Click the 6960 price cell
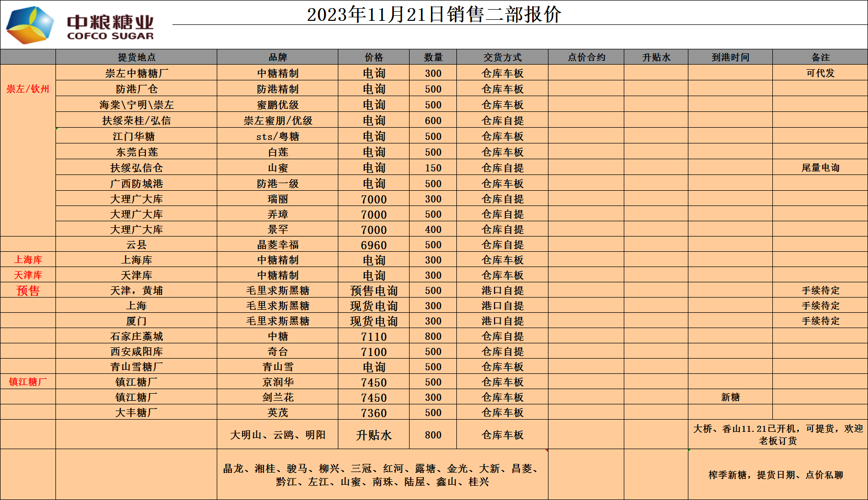This screenshot has width=868, height=500. click(373, 245)
